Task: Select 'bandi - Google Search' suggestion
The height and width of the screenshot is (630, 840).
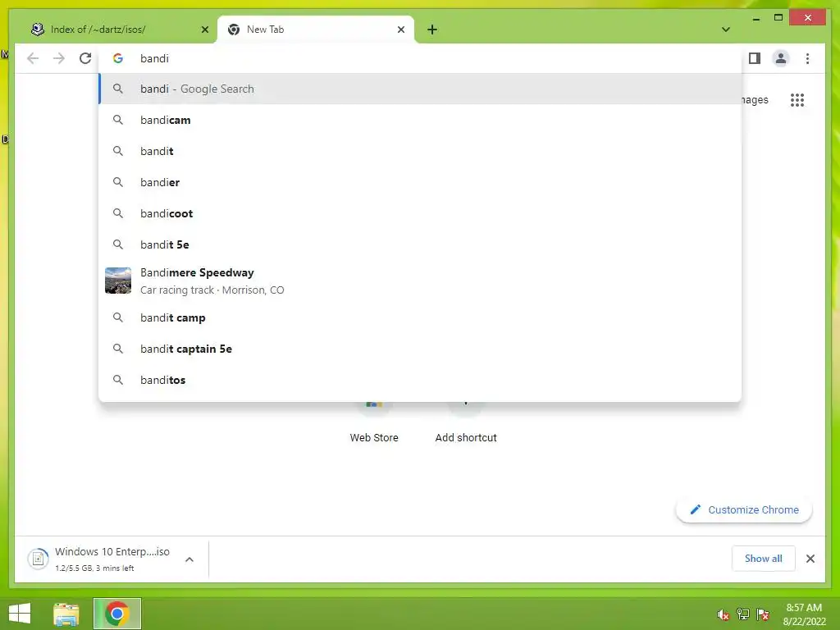Action: pos(421,89)
